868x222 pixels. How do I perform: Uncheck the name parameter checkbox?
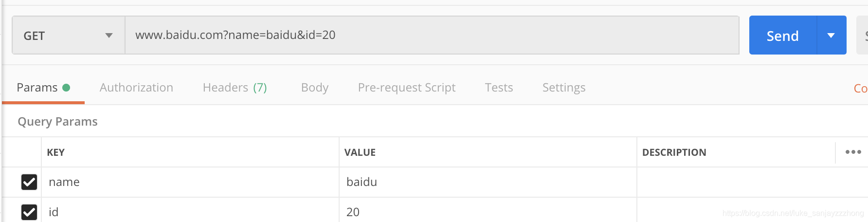[x=29, y=182]
